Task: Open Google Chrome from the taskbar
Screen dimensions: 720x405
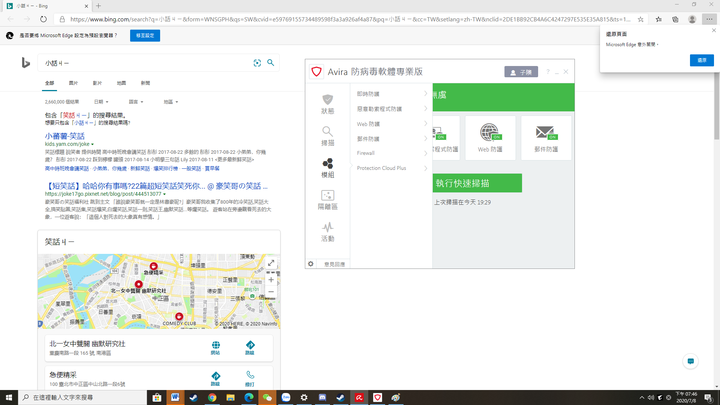Action: 212,398
